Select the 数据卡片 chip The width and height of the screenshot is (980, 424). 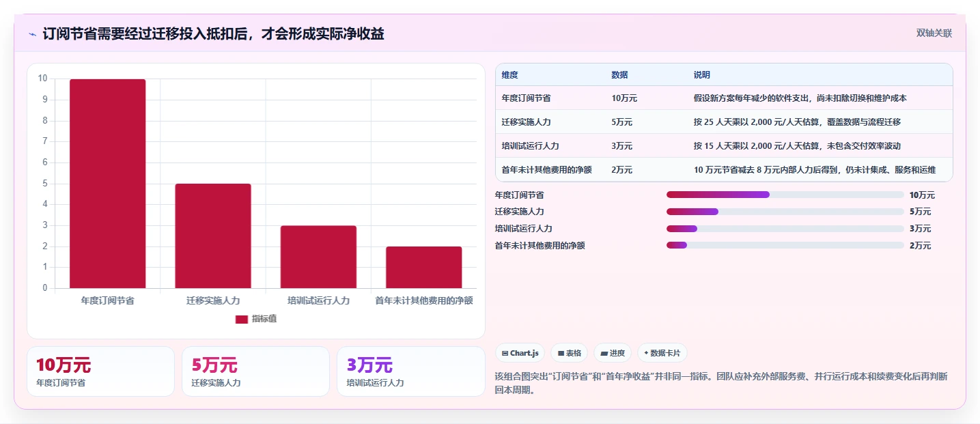pos(662,353)
